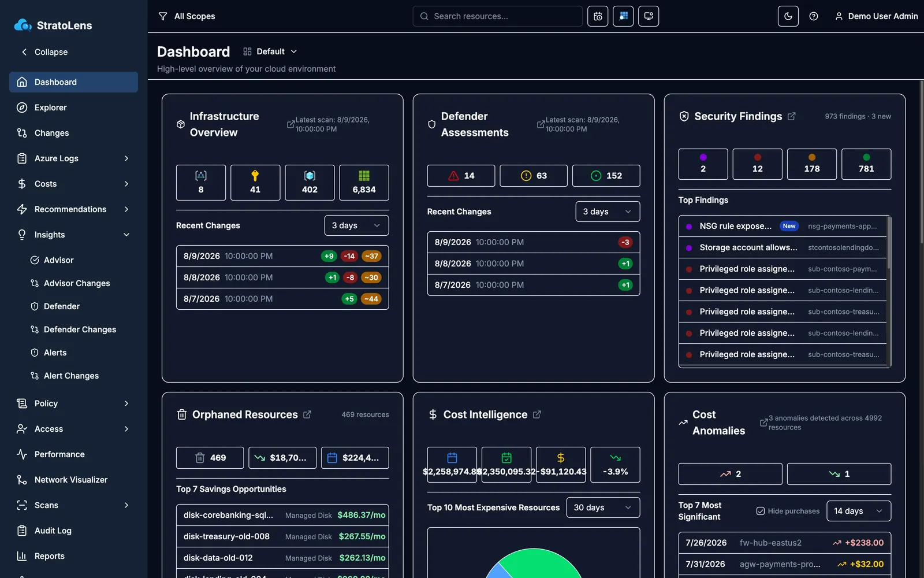Expand Access submenu chevron
Viewport: 924px width, 578px height.
pos(126,429)
